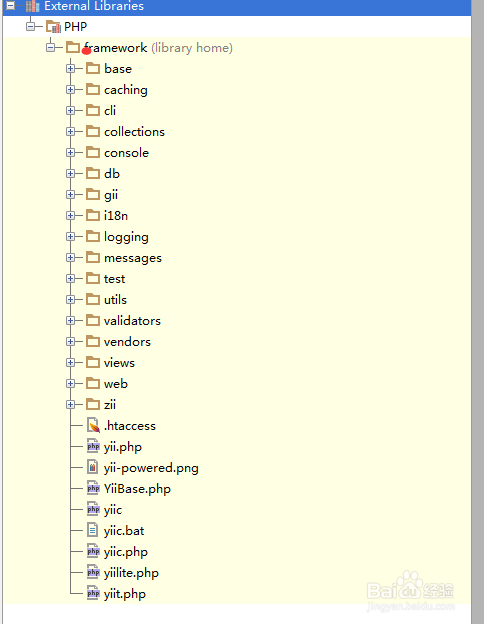Image resolution: width=484 pixels, height=624 pixels.
Task: Expand the utils folder
Action: (70, 300)
